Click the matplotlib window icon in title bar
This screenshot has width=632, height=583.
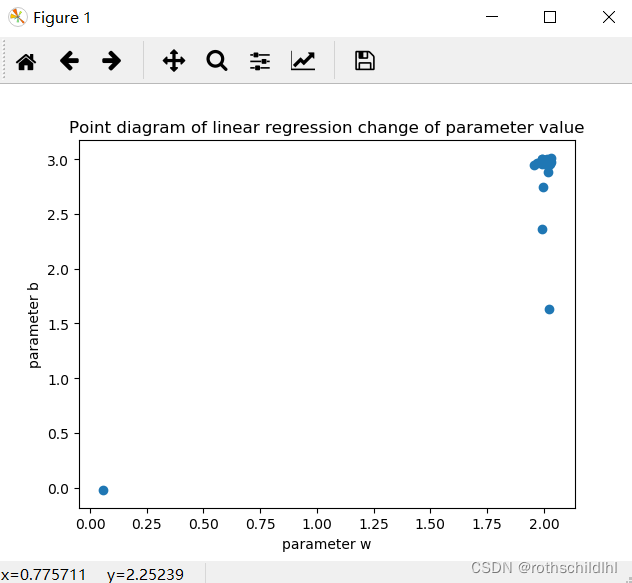(x=17, y=17)
